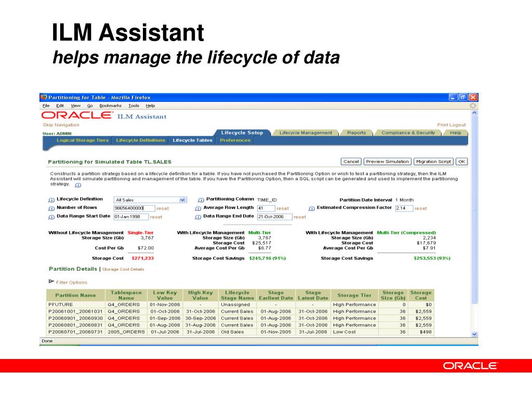Click the info icon beside Partitioning Column
This screenshot has width=532, height=399.
click(x=201, y=200)
